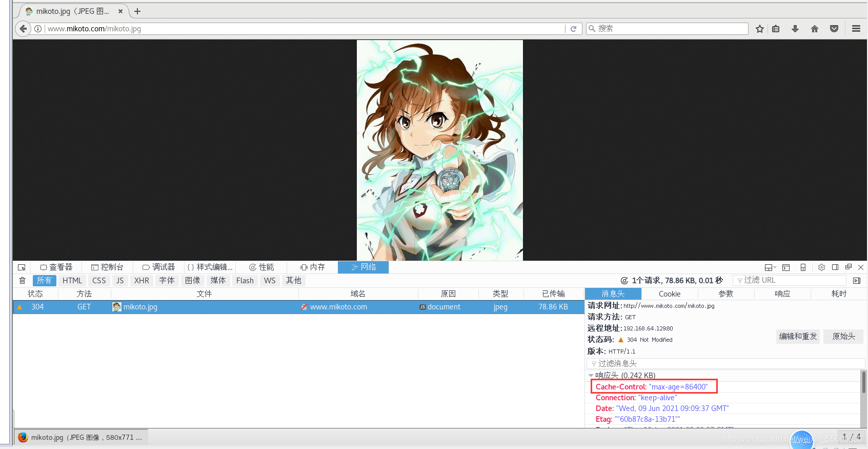Start performance analysis from request summary icon
This screenshot has height=449, width=868.
tap(624, 281)
